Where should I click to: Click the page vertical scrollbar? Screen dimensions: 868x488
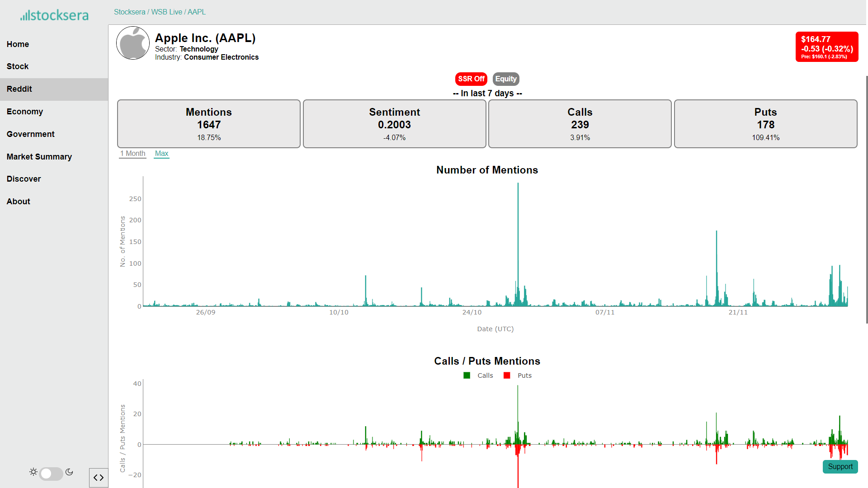coord(866,199)
